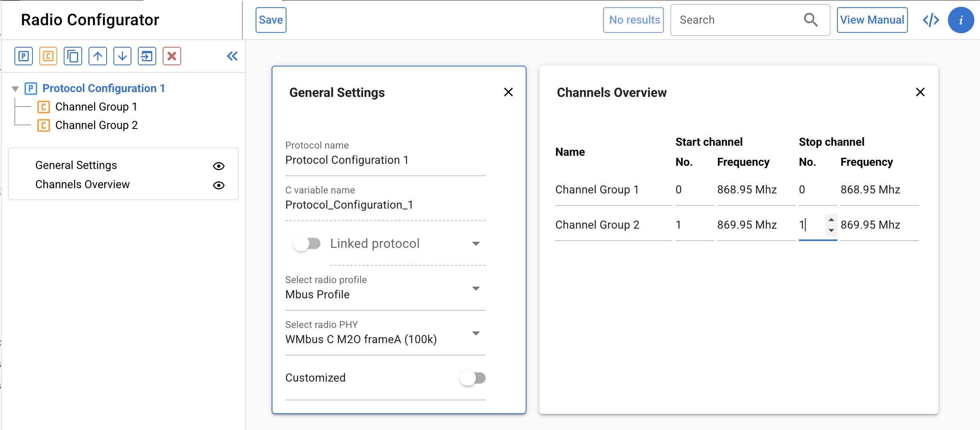
Task: Toggle visibility of Channels Overview with the eye icon
Action: click(x=219, y=185)
